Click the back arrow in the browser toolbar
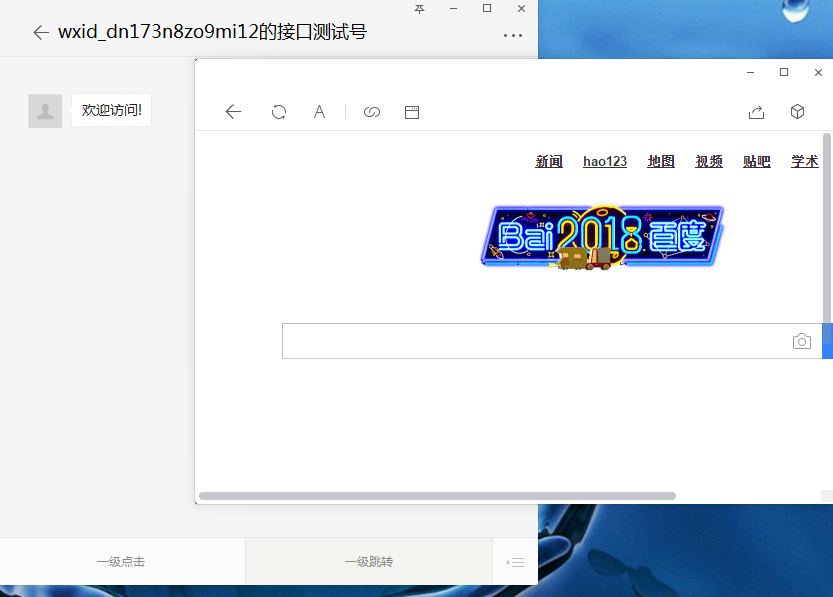833x597 pixels. 233,112
